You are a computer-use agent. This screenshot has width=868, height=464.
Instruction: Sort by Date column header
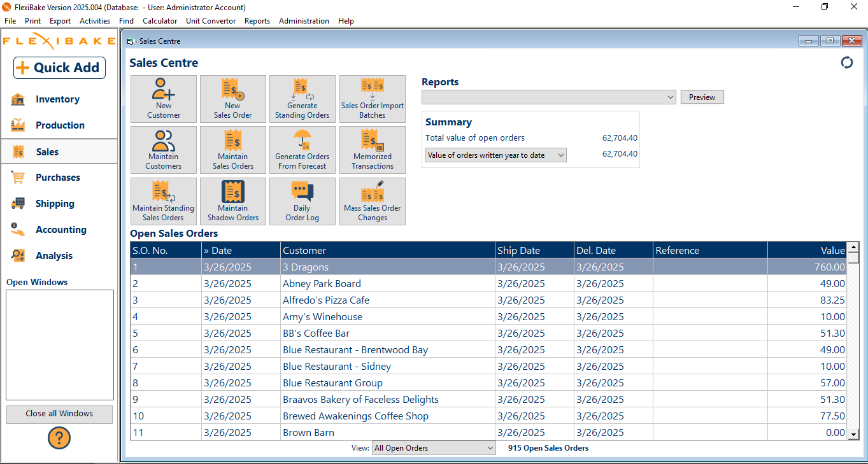click(x=241, y=250)
